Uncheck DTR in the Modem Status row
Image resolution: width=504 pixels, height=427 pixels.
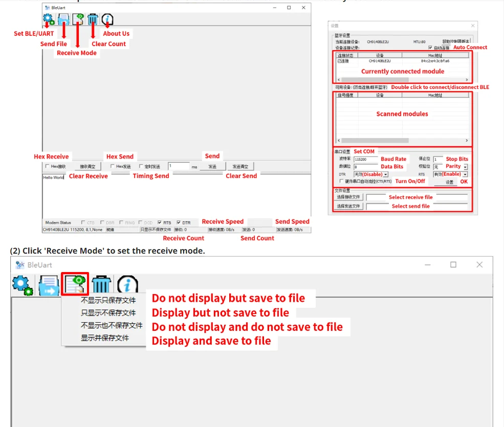click(179, 222)
